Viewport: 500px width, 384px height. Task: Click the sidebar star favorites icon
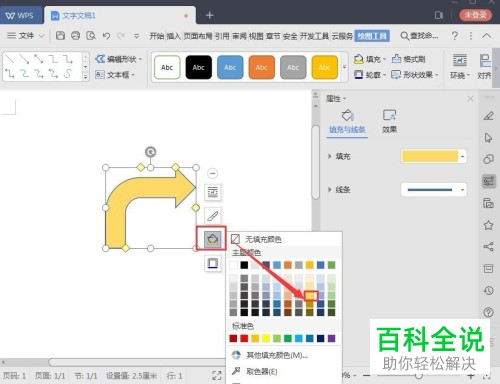point(488,225)
